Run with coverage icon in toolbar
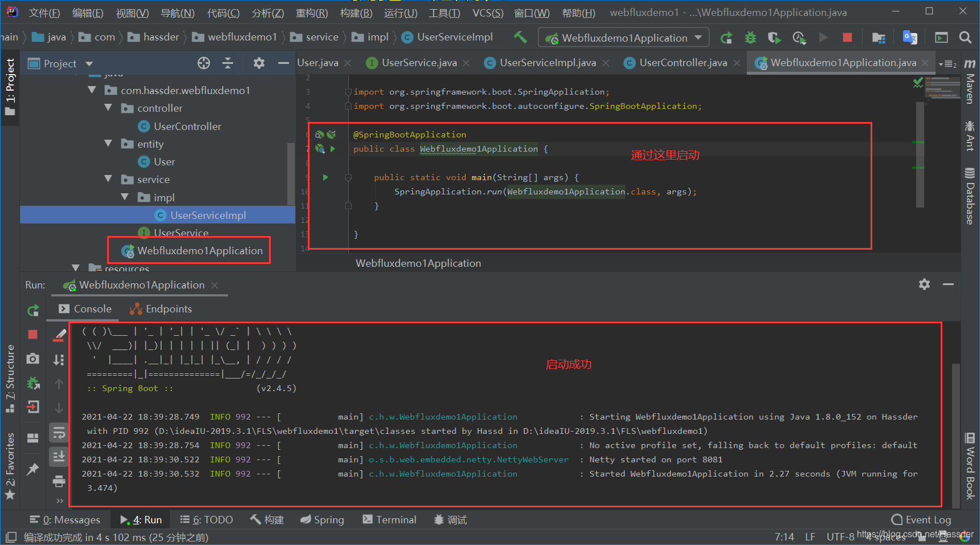The width and height of the screenshot is (980, 545). (774, 38)
